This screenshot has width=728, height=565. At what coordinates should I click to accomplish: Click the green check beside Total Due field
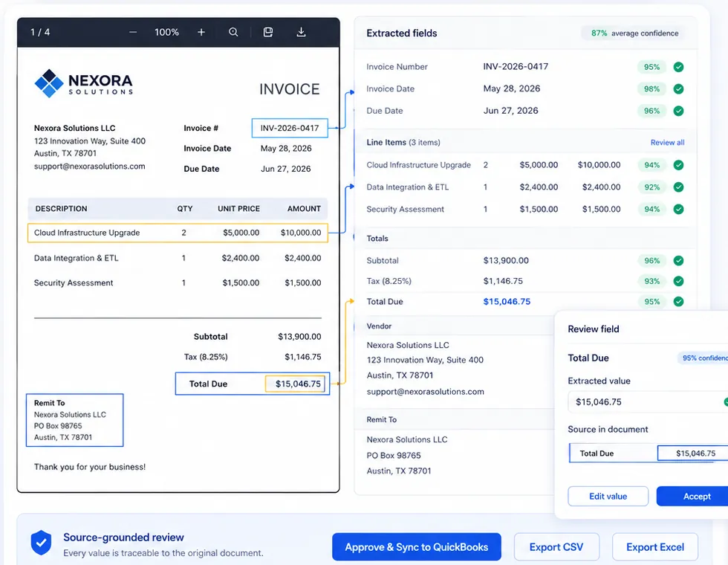coord(678,302)
